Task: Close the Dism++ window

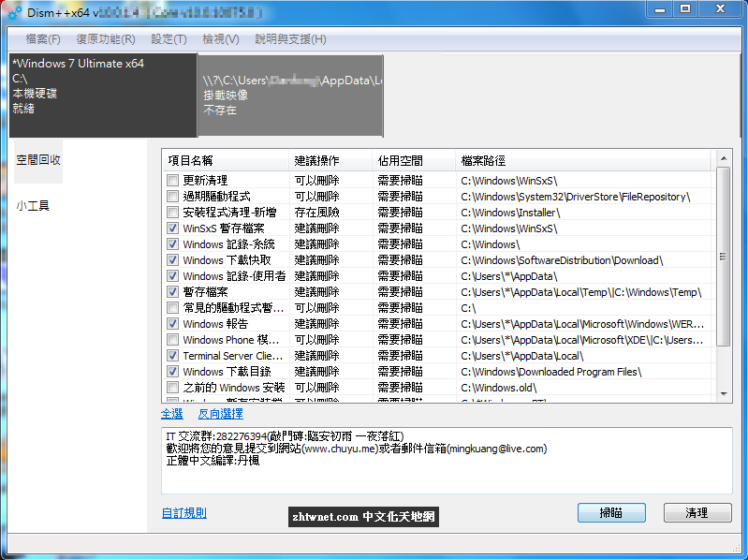Action: click(720, 9)
